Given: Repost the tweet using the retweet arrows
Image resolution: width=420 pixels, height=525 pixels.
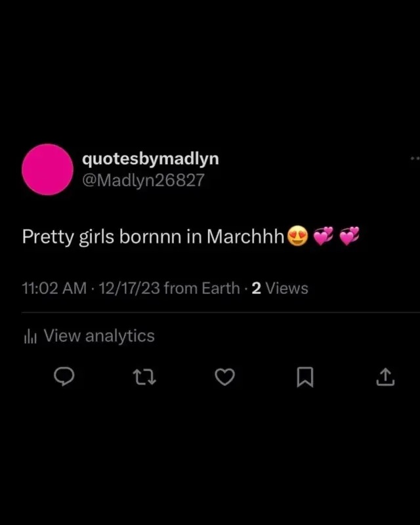Looking at the screenshot, I should (144, 377).
